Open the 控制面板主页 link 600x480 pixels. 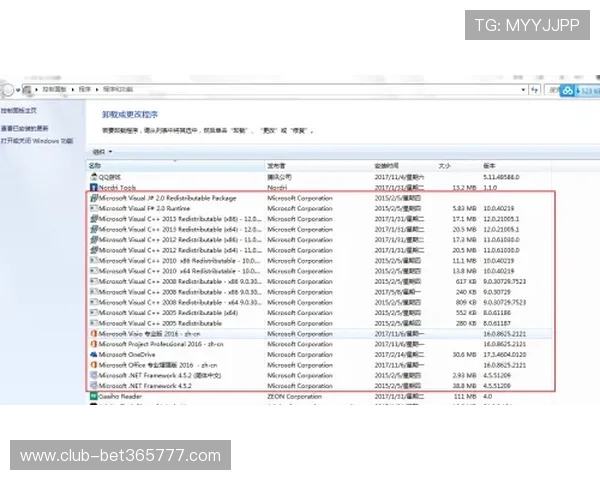click(18, 110)
